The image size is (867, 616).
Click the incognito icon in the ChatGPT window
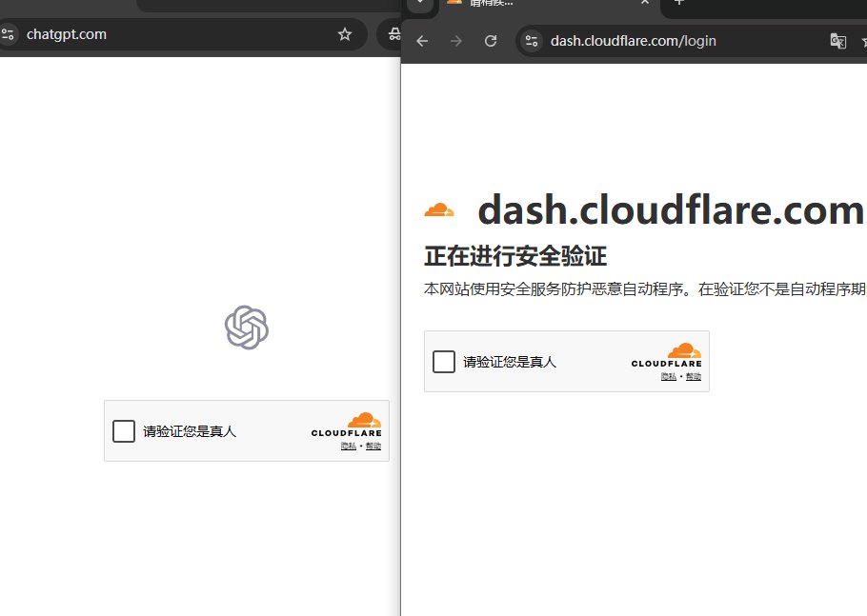pos(394,34)
